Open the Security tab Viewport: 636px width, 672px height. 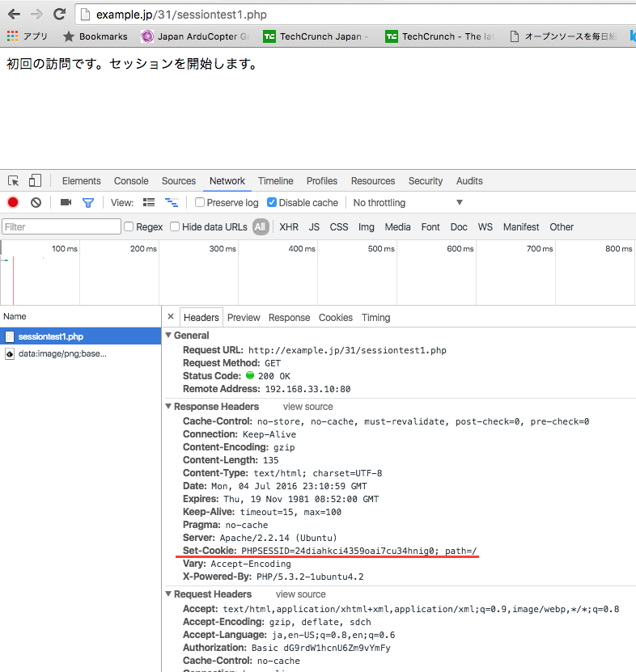point(426,181)
